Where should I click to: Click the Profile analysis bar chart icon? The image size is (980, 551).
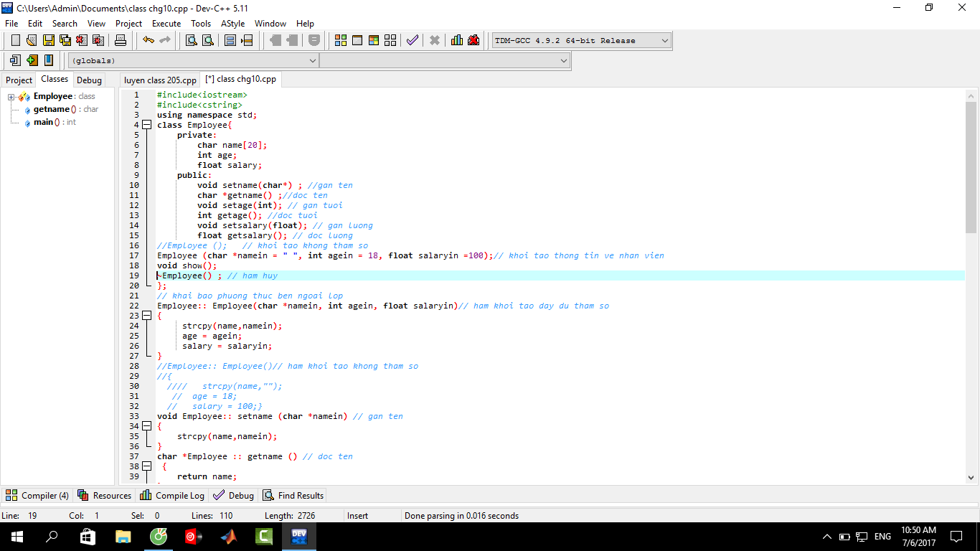pos(456,40)
